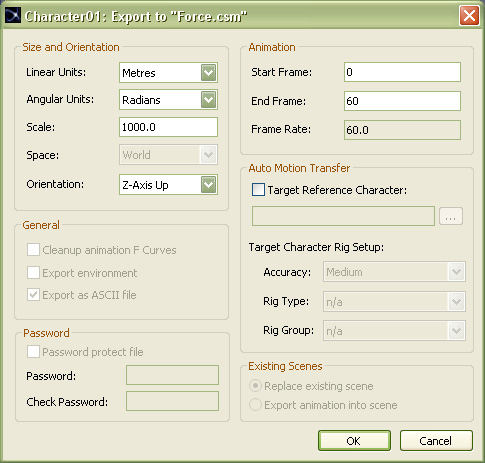The width and height of the screenshot is (485, 463).
Task: Toggle Export environment checkbox
Action: click(33, 272)
